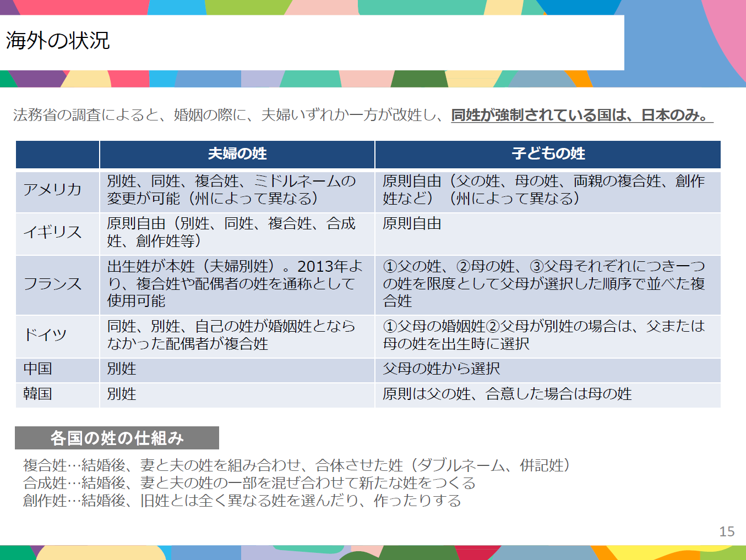Click cell 同姓、別姓、自己の姓が婚姻姓とならなかった
This screenshot has height=560, width=746.
point(237,336)
